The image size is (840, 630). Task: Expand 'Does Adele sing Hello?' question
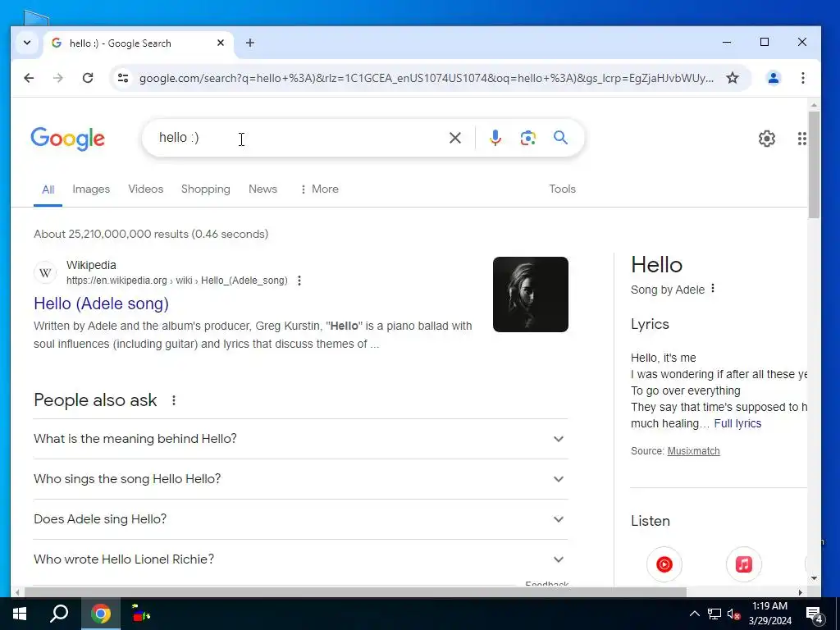[300, 519]
